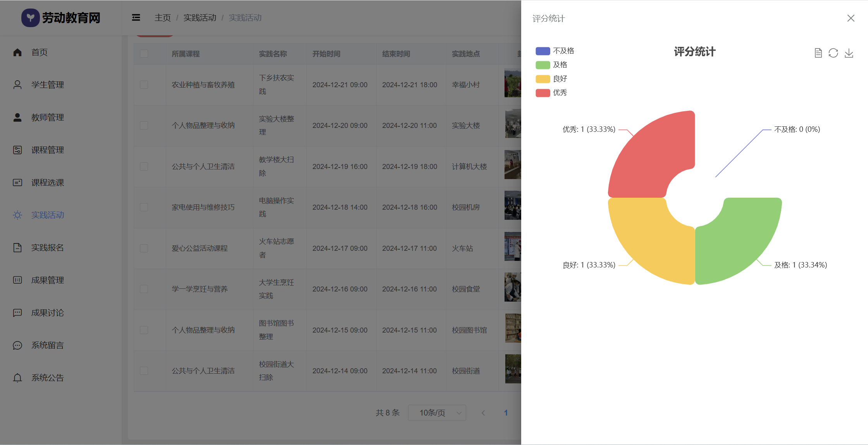
Task: Expand the 10条/页 page size dropdown
Action: click(437, 413)
